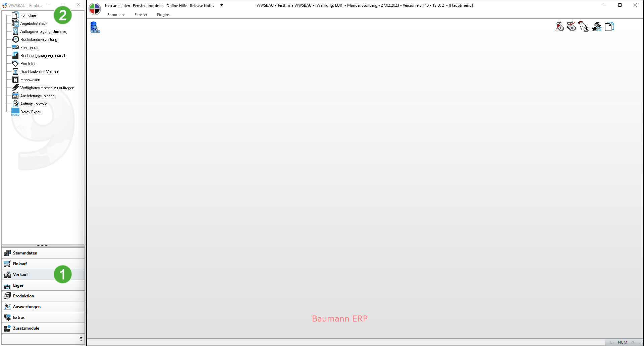Expand navigation pane options chevron

[81, 339]
